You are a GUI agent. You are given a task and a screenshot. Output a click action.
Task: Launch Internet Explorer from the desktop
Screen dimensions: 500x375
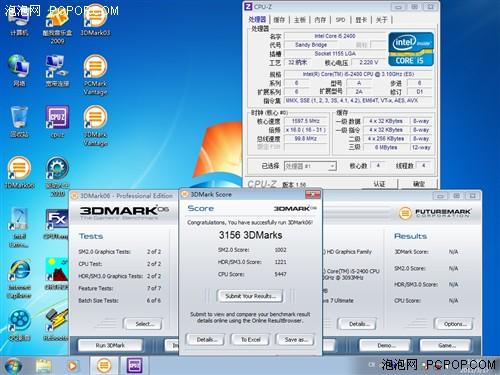click(x=19, y=279)
